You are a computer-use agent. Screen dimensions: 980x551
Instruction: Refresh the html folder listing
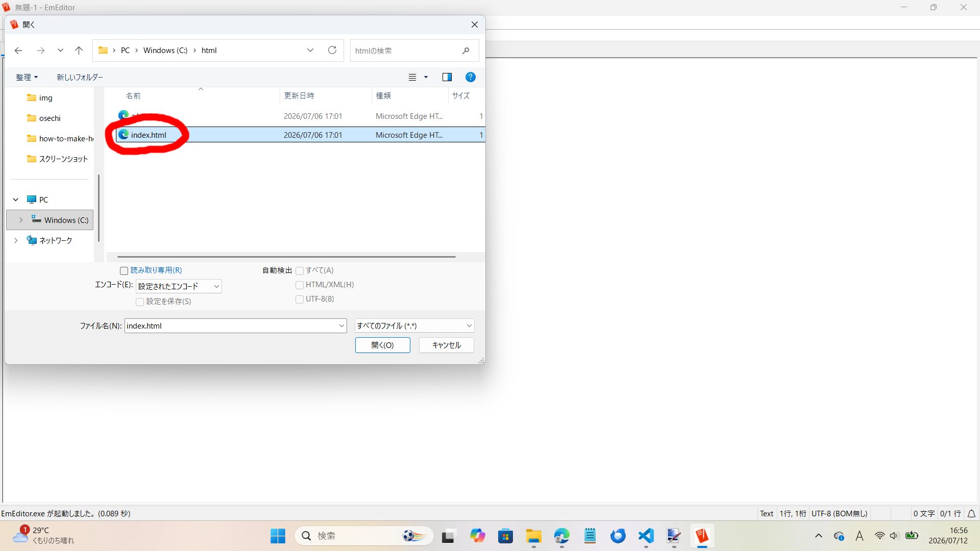(332, 50)
